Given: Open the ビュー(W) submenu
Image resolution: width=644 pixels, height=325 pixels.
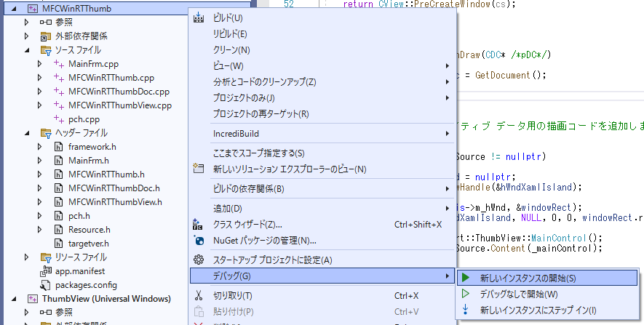Looking at the screenshot, I should tap(323, 66).
